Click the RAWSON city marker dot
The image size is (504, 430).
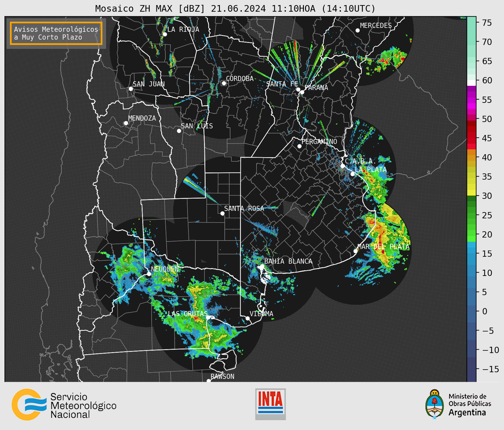(x=209, y=381)
